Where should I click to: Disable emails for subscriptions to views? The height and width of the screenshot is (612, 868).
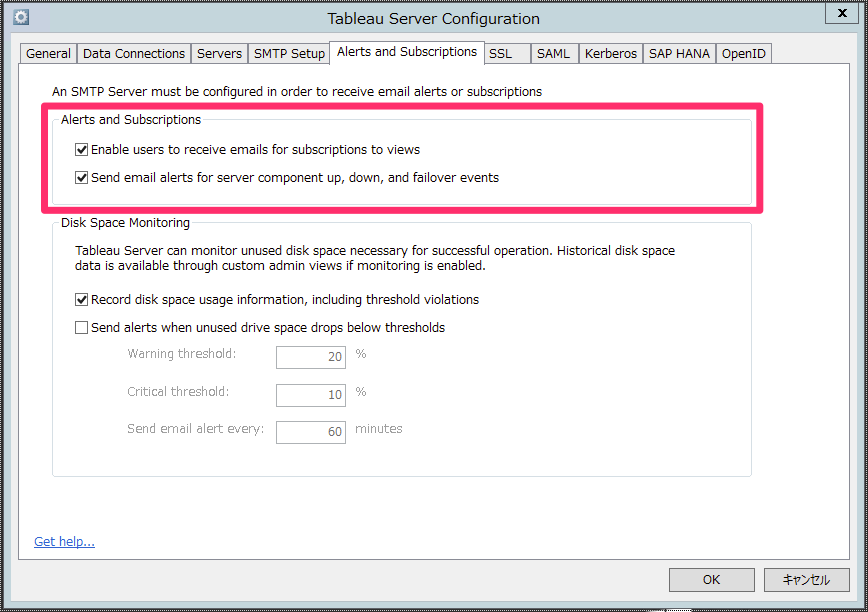click(81, 149)
